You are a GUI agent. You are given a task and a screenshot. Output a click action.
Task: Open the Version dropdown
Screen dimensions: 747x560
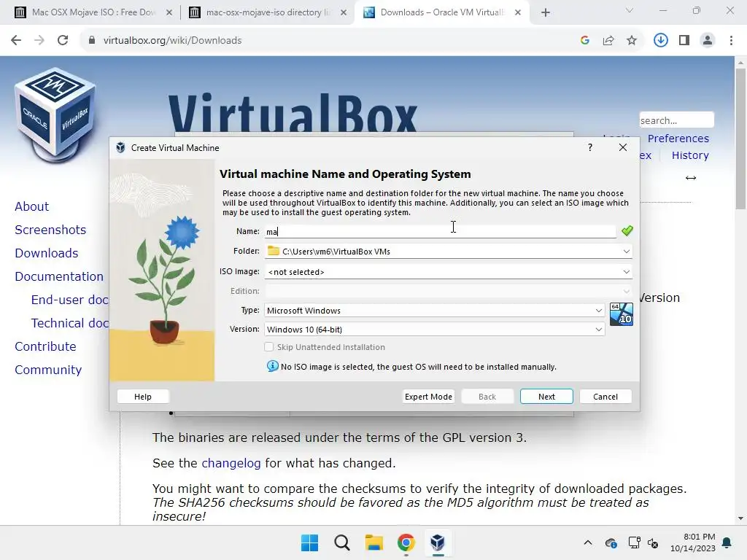point(598,329)
